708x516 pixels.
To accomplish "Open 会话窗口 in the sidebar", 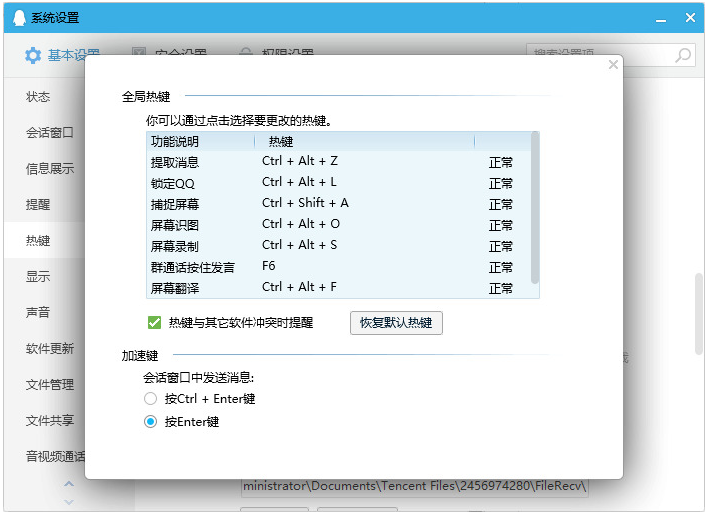I will point(50,133).
